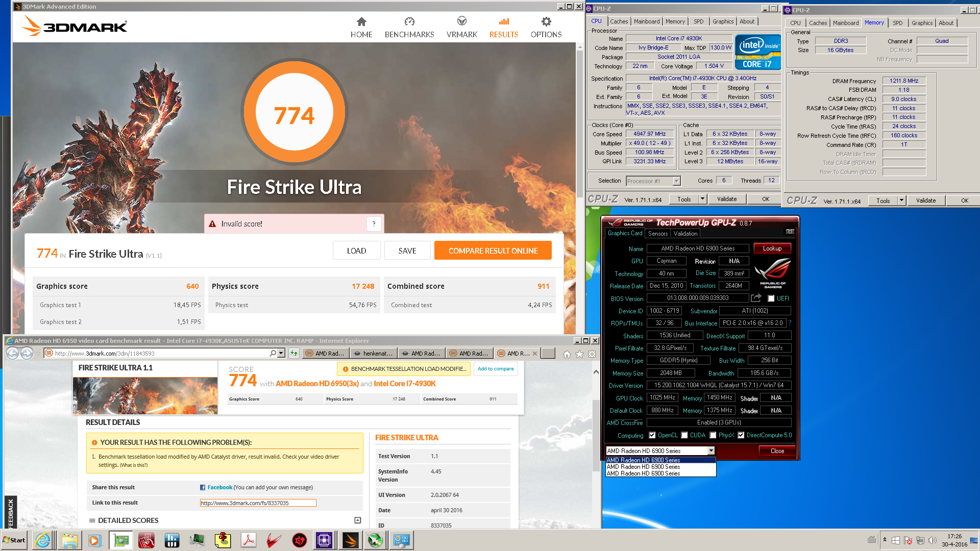Click the Validate button in the CPU-Z CPU window
The height and width of the screenshot is (551, 980).
click(726, 199)
